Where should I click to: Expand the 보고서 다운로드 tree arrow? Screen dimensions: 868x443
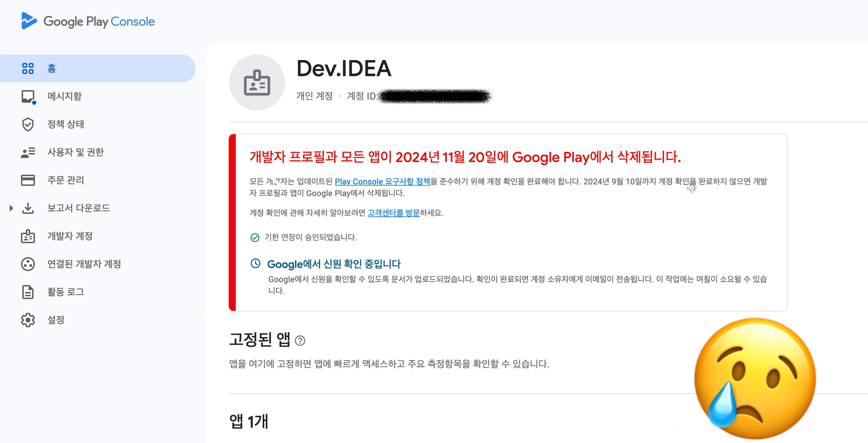tap(11, 208)
